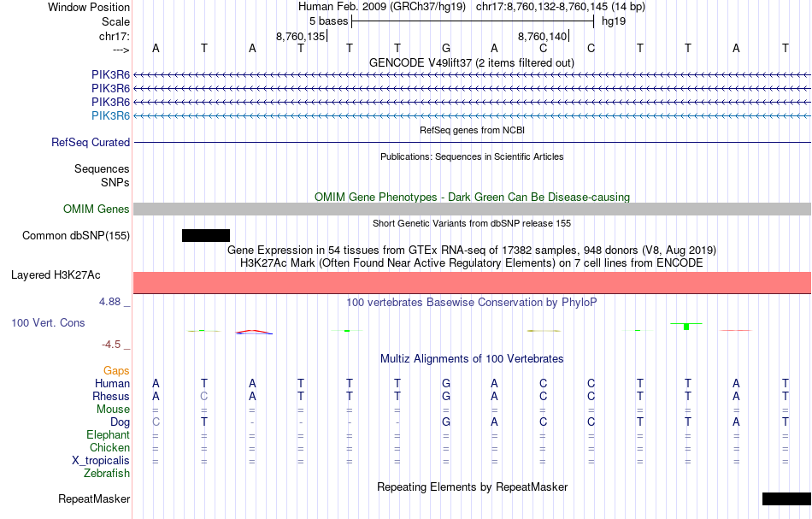Click the OMIM Genes track label
This screenshot has width=812, height=519.
pos(96,209)
